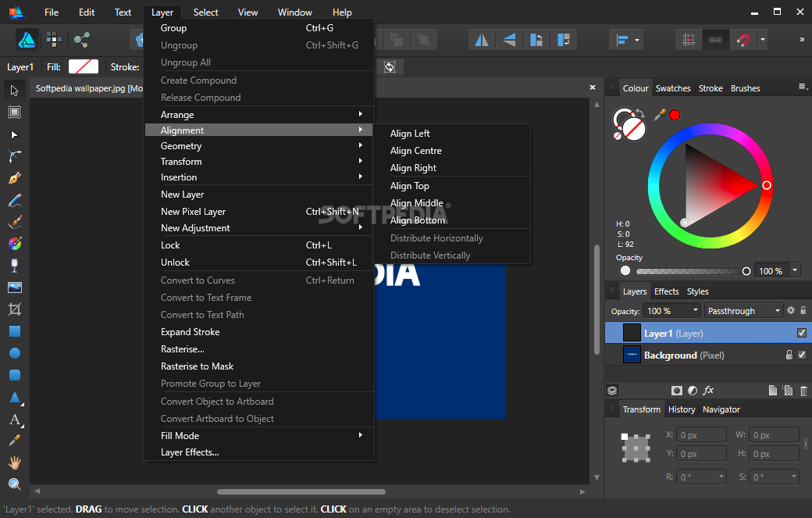Open the Select menu
Viewport: 812px width, 518px height.
(205, 12)
